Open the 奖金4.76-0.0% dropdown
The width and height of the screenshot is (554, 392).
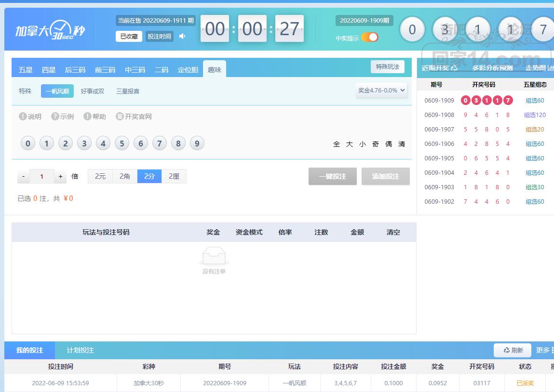click(381, 90)
